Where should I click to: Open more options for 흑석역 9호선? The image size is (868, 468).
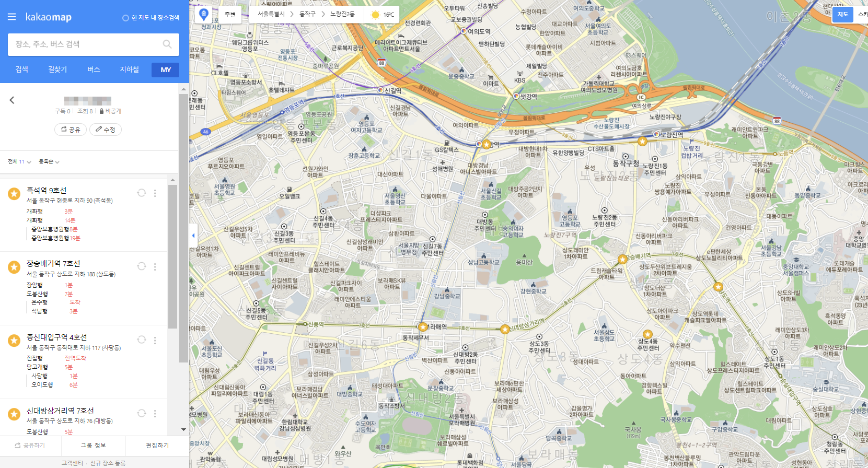tap(155, 193)
